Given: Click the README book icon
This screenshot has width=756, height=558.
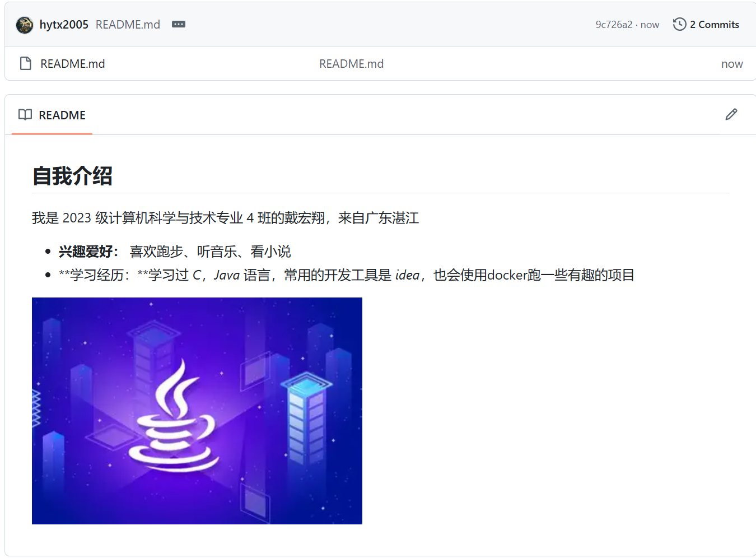Looking at the screenshot, I should click(x=25, y=115).
